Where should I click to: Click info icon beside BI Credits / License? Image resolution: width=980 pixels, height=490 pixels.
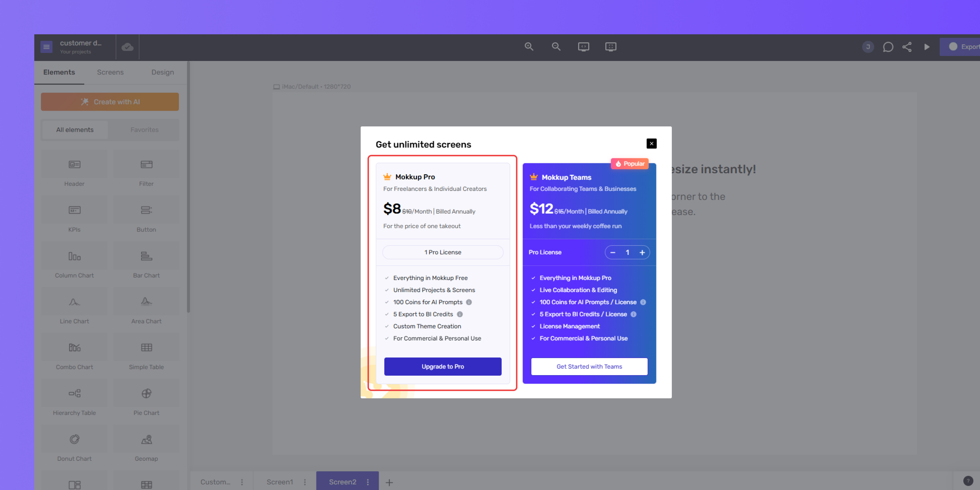click(633, 314)
